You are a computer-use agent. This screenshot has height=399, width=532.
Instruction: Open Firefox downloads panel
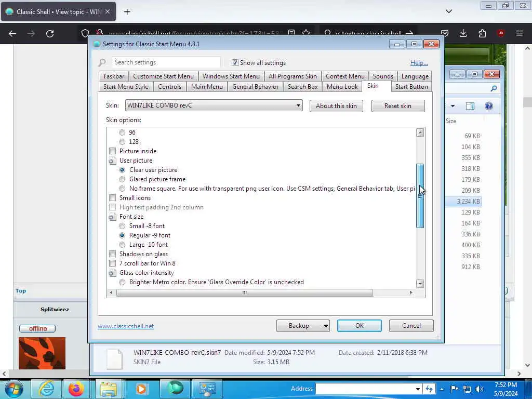pos(463,33)
